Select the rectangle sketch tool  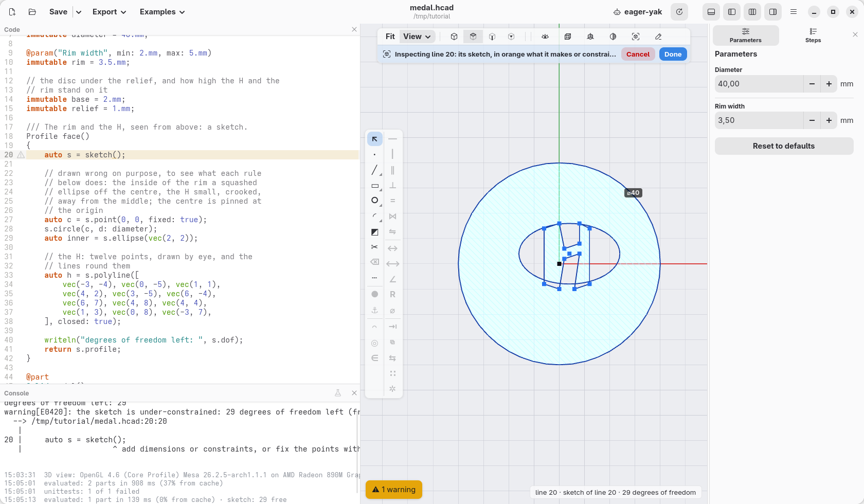point(374,186)
